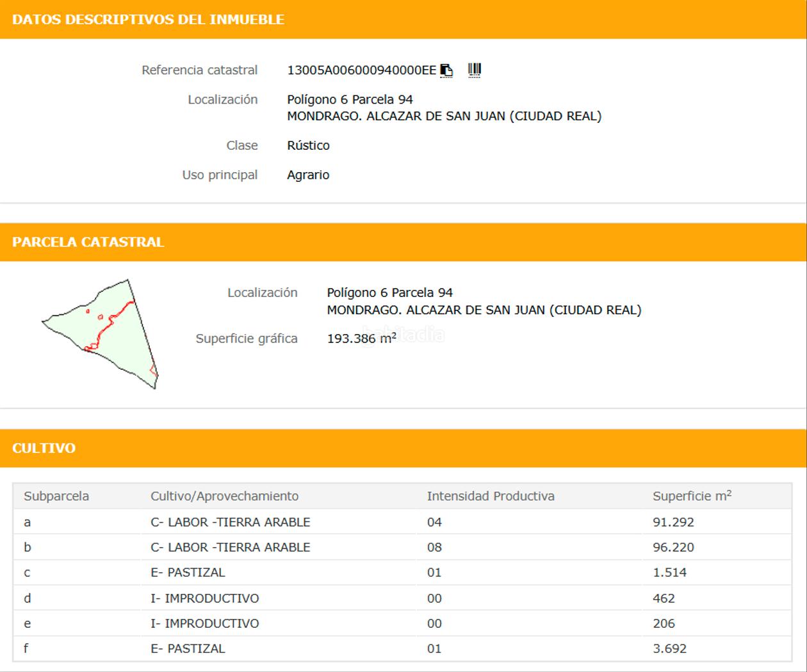Select the subparcela f row letter
This screenshot has height=672, width=807.
click(x=26, y=648)
